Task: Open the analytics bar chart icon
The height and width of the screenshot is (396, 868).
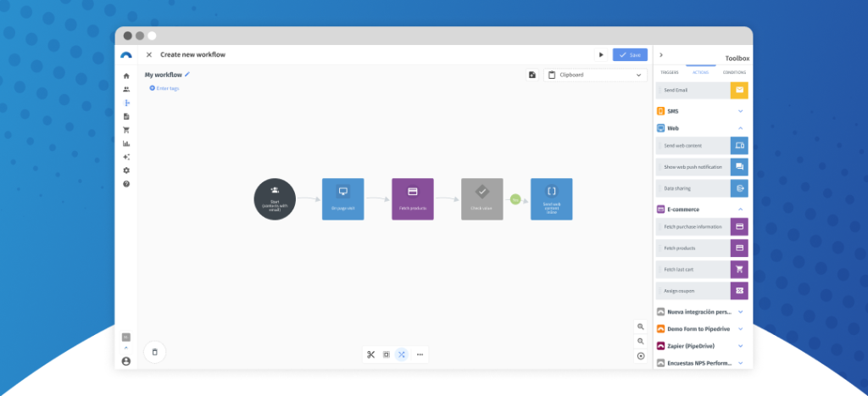Action: tap(126, 143)
